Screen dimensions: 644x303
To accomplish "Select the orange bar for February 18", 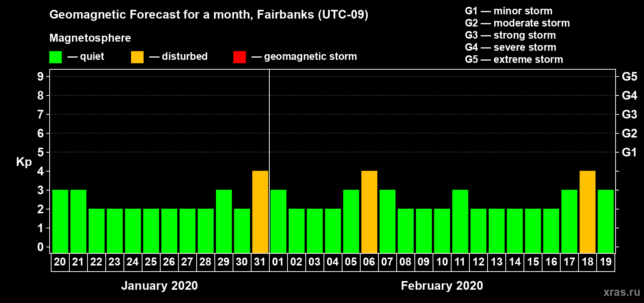I will tap(588, 212).
